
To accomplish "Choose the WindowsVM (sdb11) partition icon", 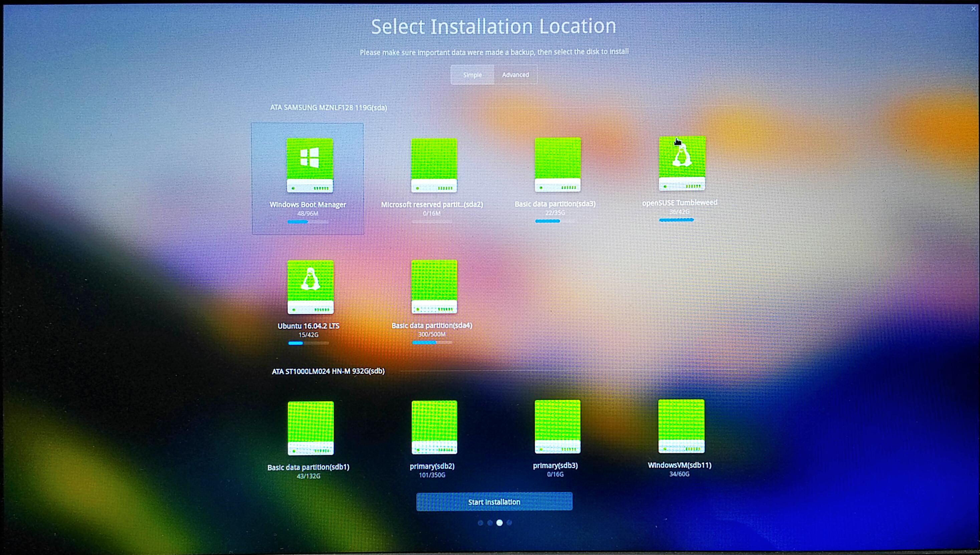I will [x=681, y=426].
